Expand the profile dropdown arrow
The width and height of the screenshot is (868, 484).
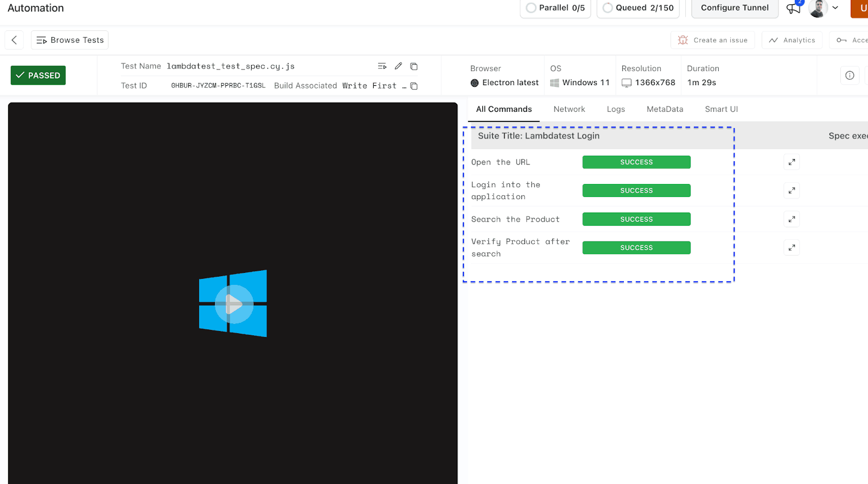coord(835,8)
